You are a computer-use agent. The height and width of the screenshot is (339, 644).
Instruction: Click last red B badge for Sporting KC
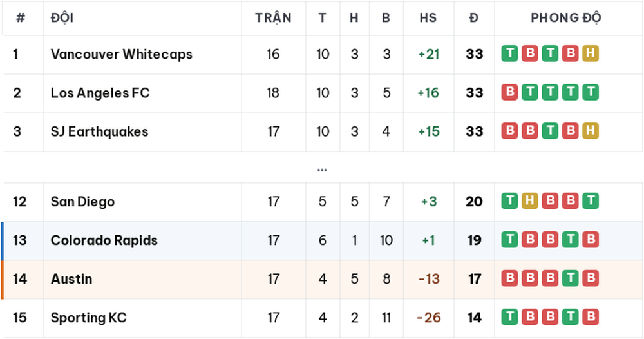click(590, 317)
